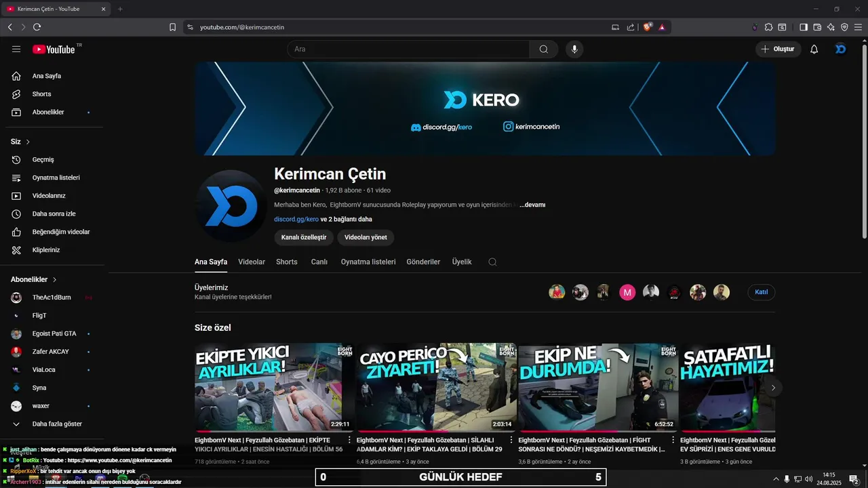Image resolution: width=868 pixels, height=488 pixels.
Task: Open options for CAYO PERİCO video
Action: coord(511,441)
